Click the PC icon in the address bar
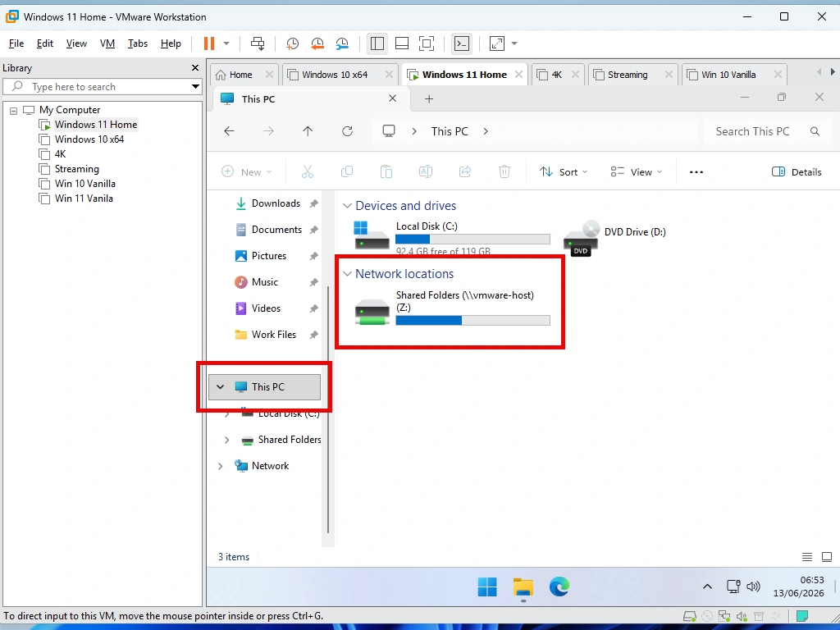Image resolution: width=840 pixels, height=630 pixels. point(389,131)
